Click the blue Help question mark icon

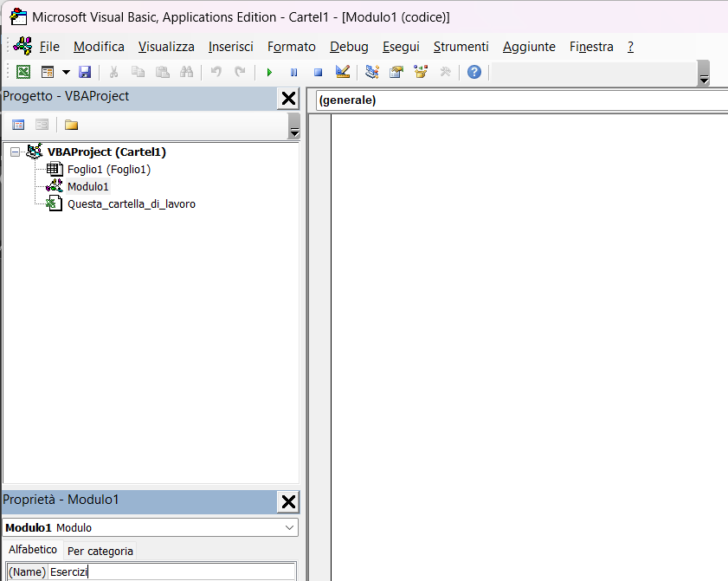pyautogui.click(x=474, y=72)
